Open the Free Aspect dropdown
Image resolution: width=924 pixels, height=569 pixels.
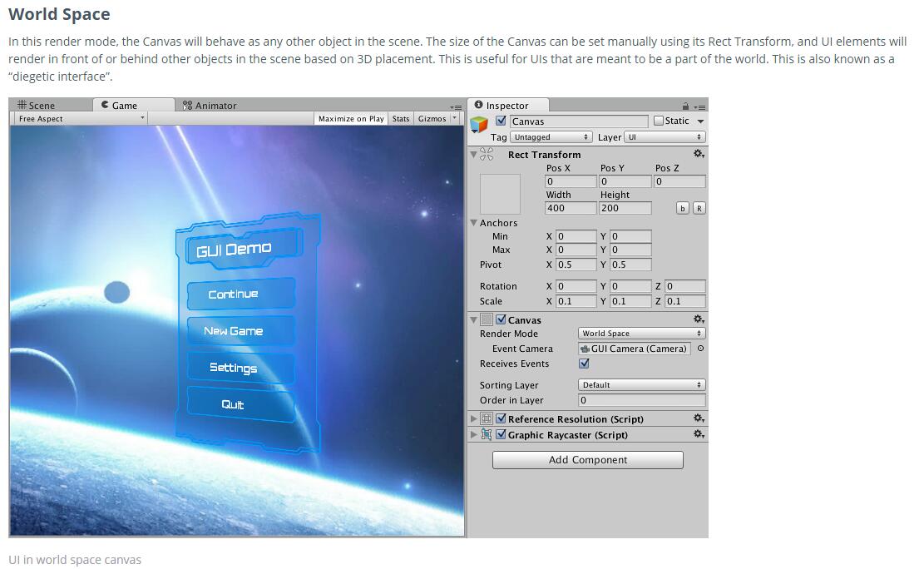click(81, 118)
